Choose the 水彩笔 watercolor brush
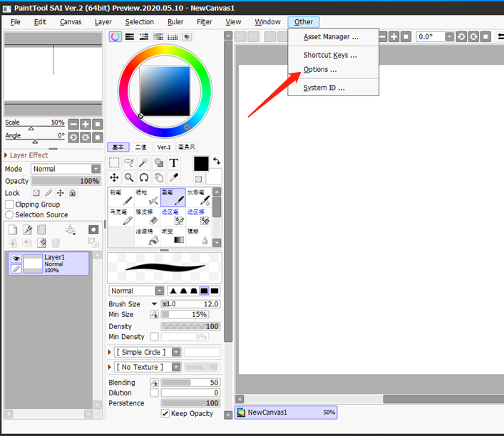Screen dimensions: 504x436 (x=199, y=197)
